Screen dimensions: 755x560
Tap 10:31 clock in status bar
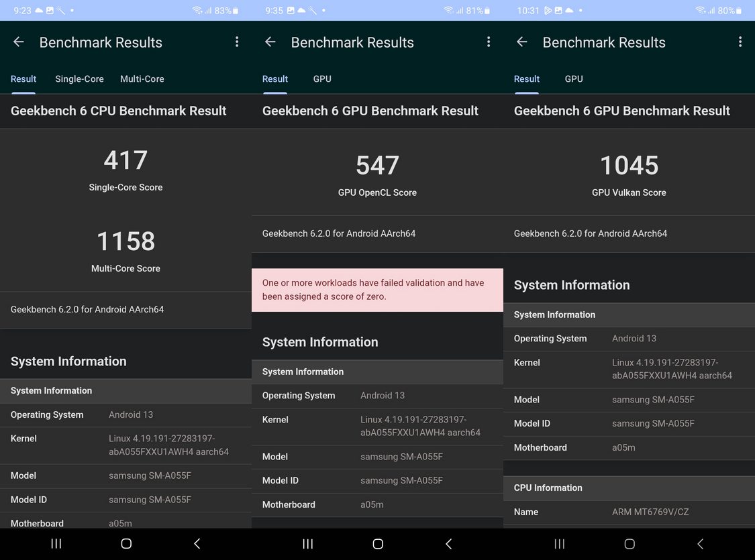click(528, 11)
